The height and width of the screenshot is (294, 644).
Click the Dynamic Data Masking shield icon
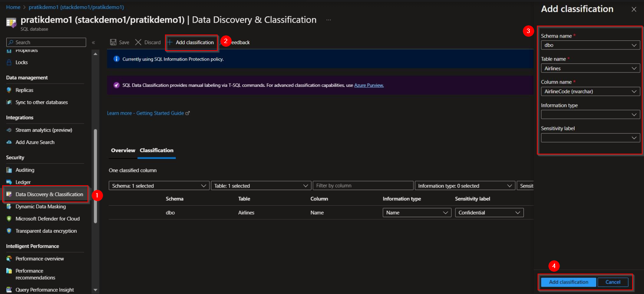(9, 207)
